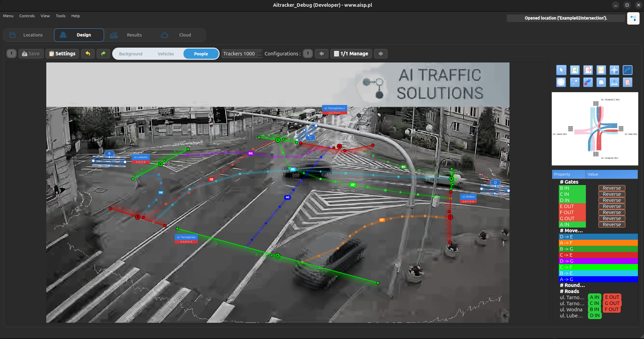This screenshot has height=339, width=644.
Task: Click Reverse for gate B IN
Action: click(612, 188)
